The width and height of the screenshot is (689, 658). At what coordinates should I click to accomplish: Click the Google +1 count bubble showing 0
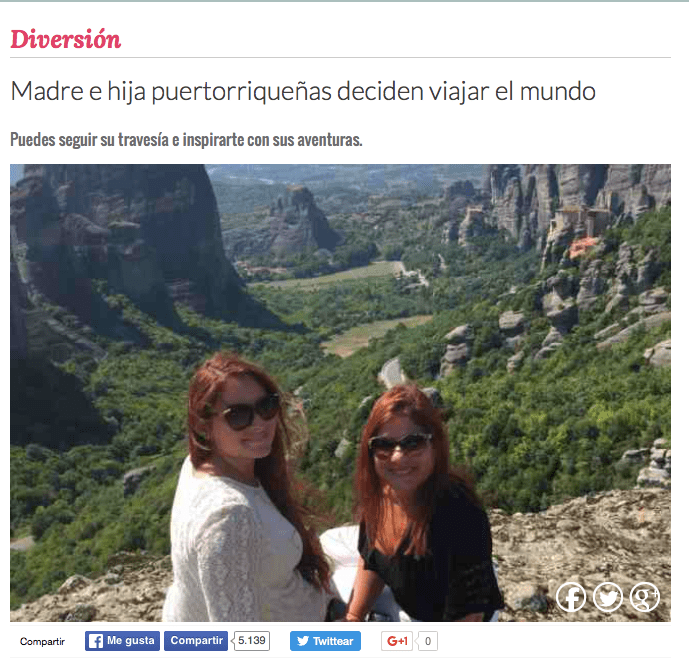[427, 641]
